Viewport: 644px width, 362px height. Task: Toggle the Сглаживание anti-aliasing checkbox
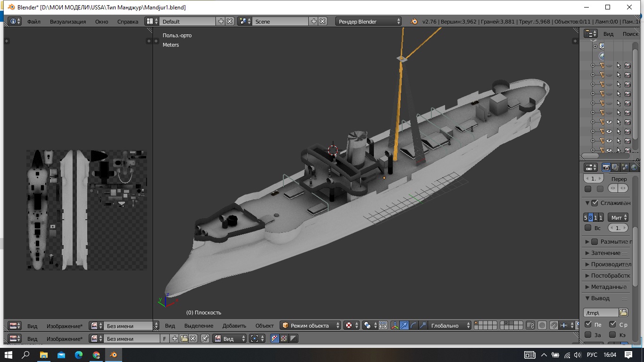(594, 203)
